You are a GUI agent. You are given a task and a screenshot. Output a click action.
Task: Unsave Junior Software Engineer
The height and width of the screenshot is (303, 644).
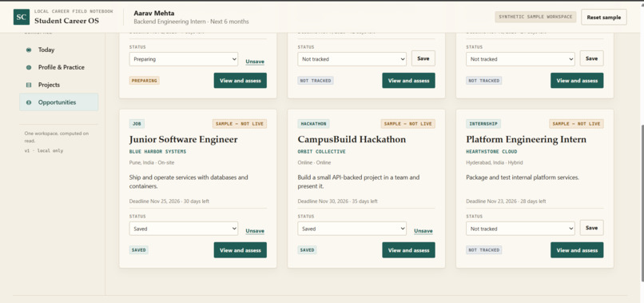[x=255, y=231]
